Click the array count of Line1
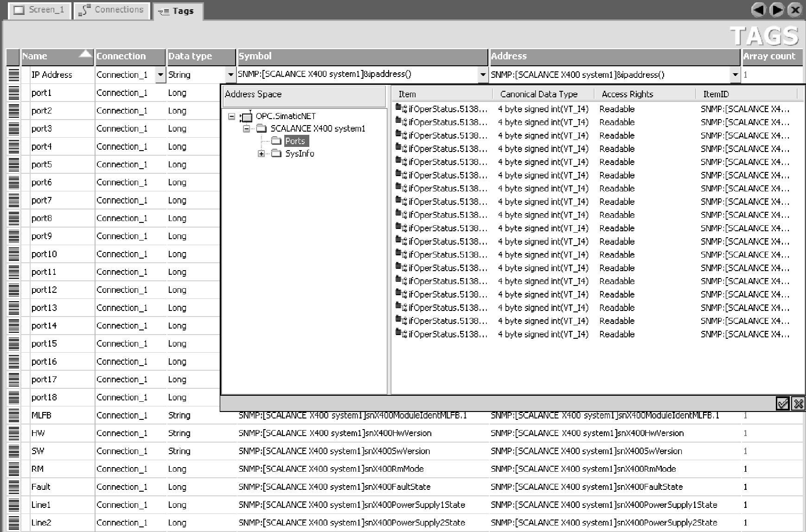 [x=772, y=505]
